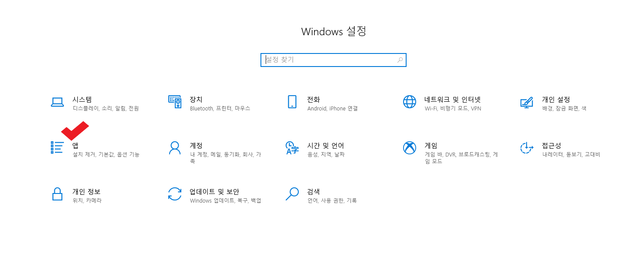Open the 시스템 title link
The width and height of the screenshot is (644, 270).
(82, 100)
